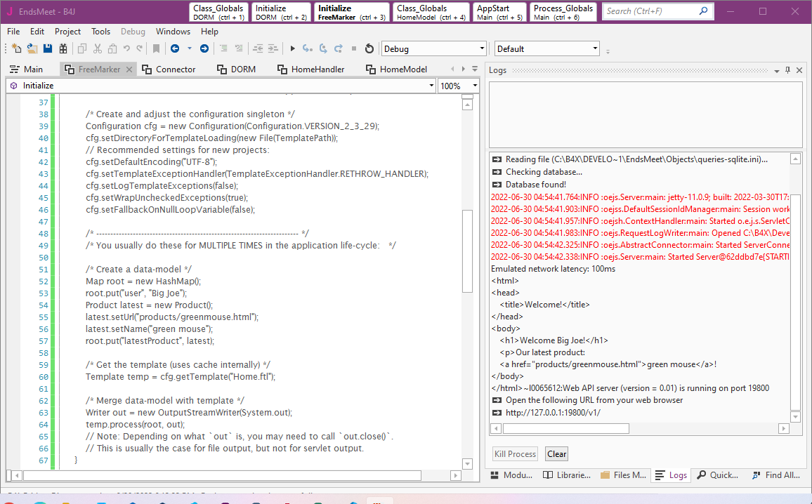Open the File menu

coord(13,32)
